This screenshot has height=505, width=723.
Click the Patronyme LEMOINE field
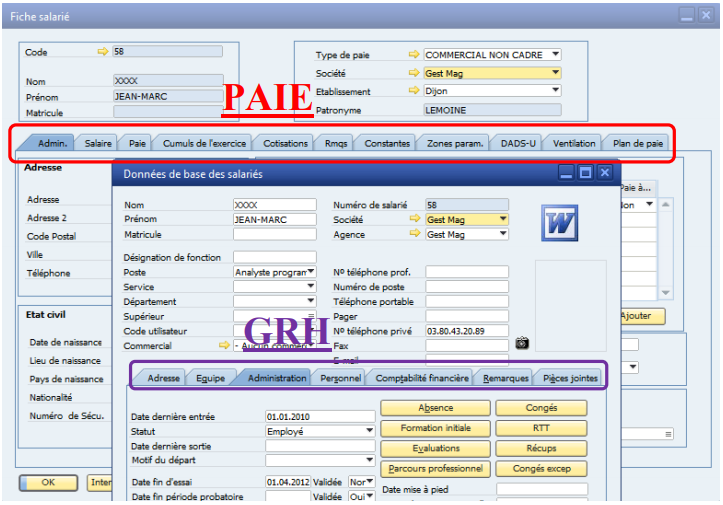tap(492, 110)
